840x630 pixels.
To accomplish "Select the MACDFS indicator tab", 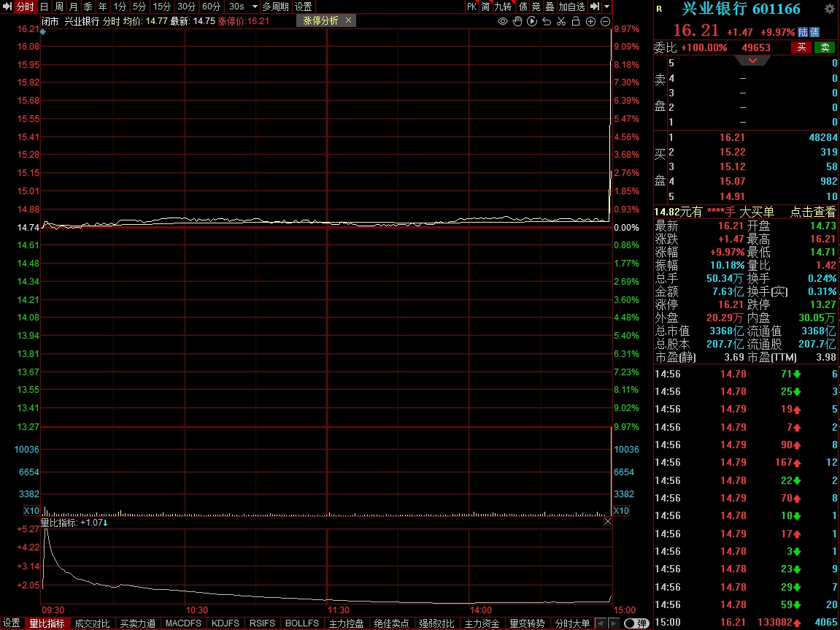I will click(183, 623).
